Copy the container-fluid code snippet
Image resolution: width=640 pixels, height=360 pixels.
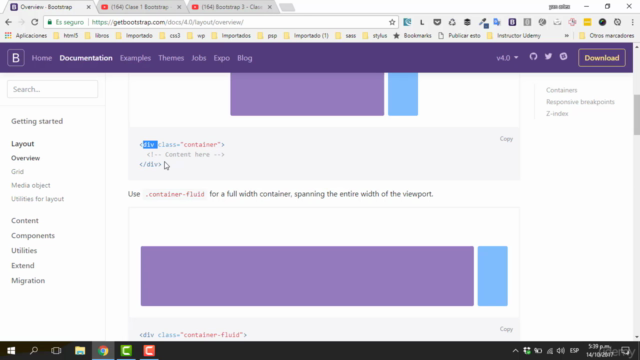pos(506,329)
